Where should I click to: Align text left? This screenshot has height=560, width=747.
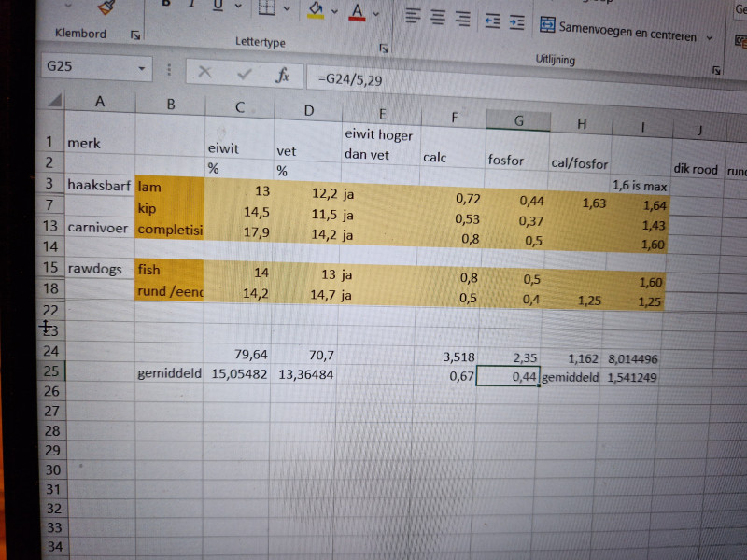[413, 16]
